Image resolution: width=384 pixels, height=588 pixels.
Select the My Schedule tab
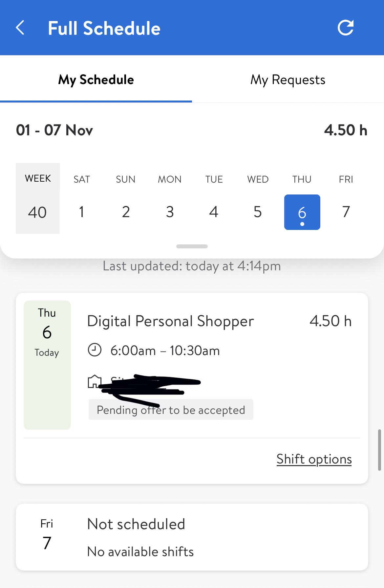[x=96, y=80]
